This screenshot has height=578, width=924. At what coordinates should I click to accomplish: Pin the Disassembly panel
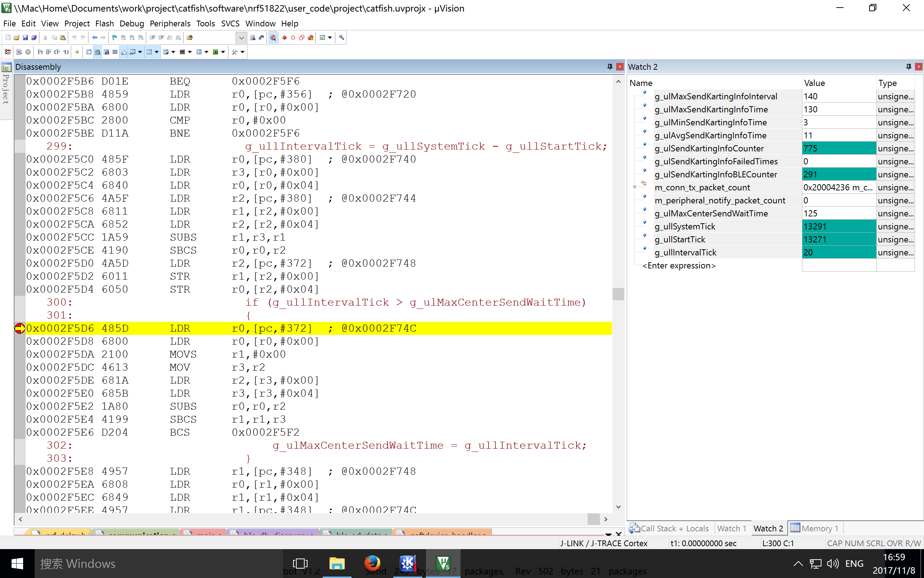coord(610,66)
